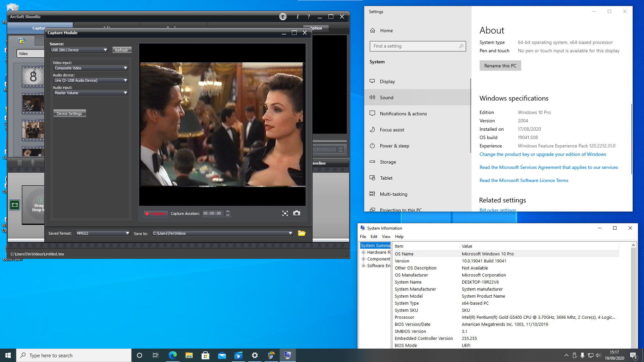Screen dimensions: 644x362
Task: Open the Save to folder browse icon
Action: click(x=302, y=233)
